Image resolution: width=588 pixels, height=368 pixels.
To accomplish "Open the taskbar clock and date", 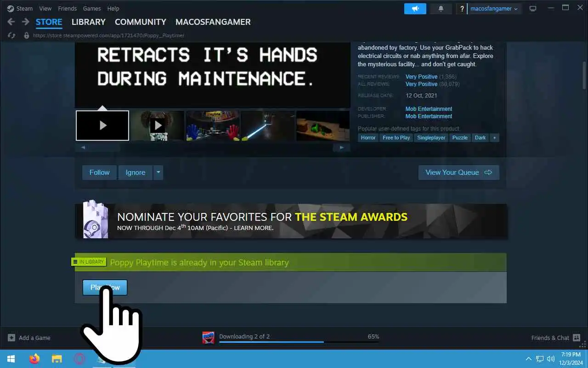I will click(x=571, y=359).
